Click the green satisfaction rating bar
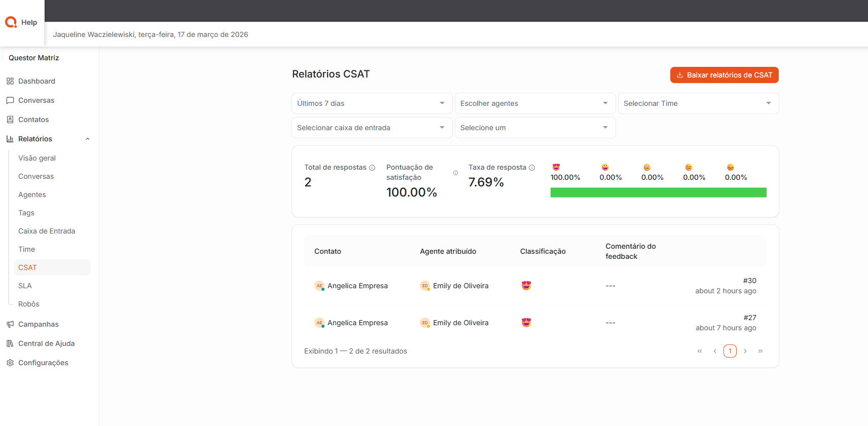 658,192
